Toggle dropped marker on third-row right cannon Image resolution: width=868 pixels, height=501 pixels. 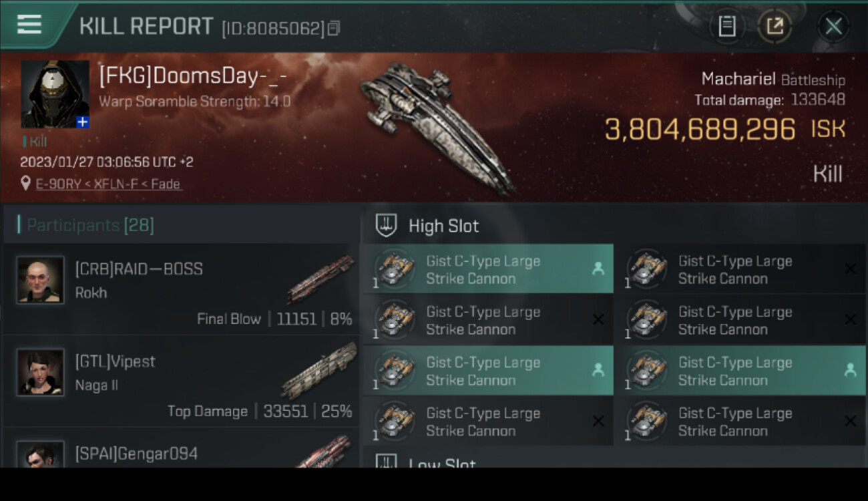click(x=850, y=370)
